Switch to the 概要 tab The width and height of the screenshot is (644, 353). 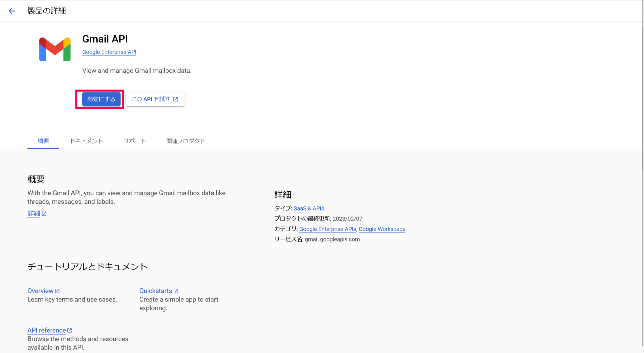[x=43, y=141]
